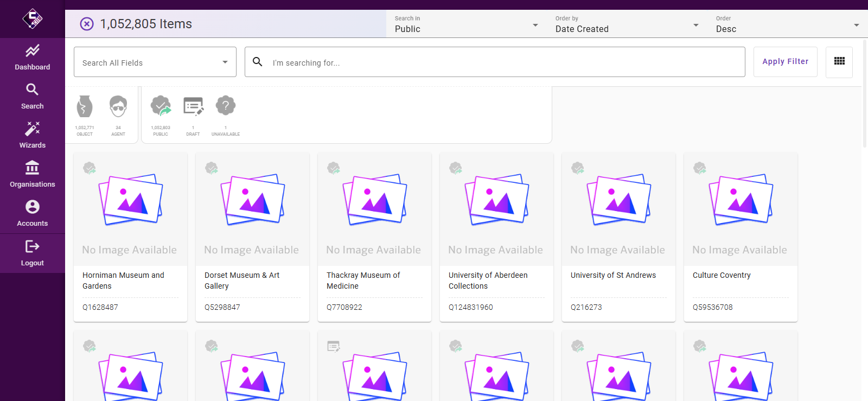Image resolution: width=868 pixels, height=401 pixels.
Task: Filter by Draft status
Action: click(193, 107)
